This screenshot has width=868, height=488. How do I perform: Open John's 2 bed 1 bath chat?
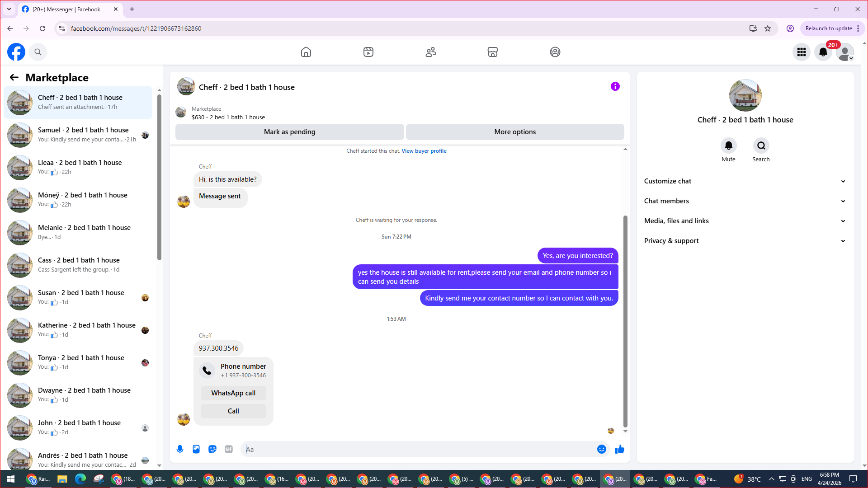[x=78, y=428]
